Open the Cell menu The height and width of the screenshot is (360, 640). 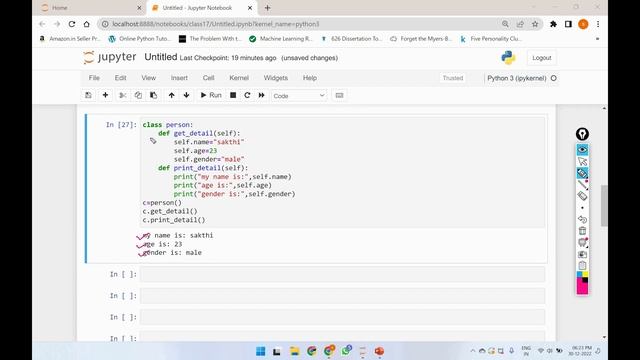tap(209, 78)
